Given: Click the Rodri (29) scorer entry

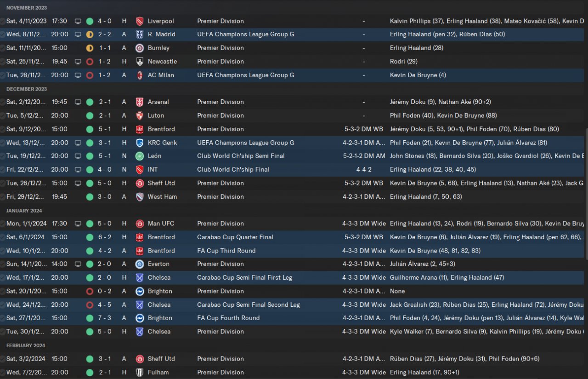Looking at the screenshot, I should pos(404,62).
